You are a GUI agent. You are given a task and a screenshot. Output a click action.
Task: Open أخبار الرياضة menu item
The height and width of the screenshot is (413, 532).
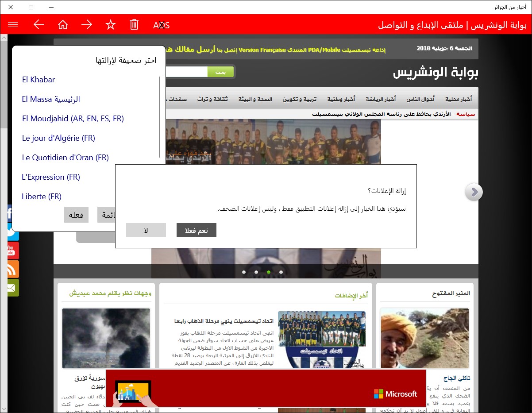tap(381, 99)
